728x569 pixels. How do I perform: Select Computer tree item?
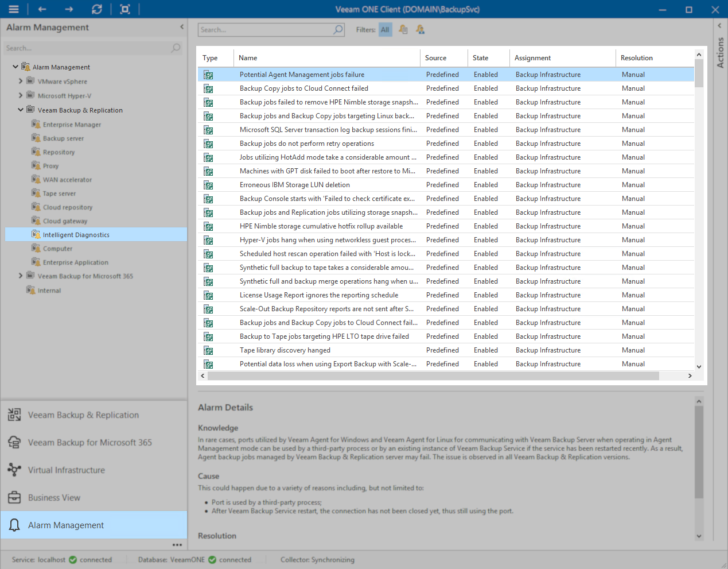click(57, 249)
